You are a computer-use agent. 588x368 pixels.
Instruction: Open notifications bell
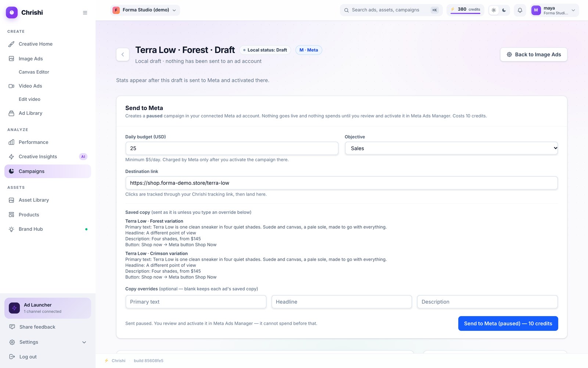click(x=520, y=10)
